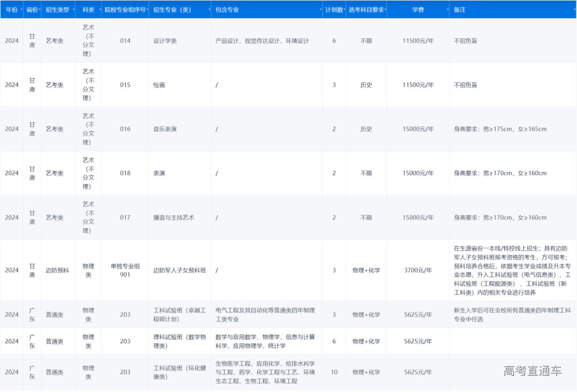Click the sort icon beside 科类 header
This screenshot has height=392, width=577.
99,10
